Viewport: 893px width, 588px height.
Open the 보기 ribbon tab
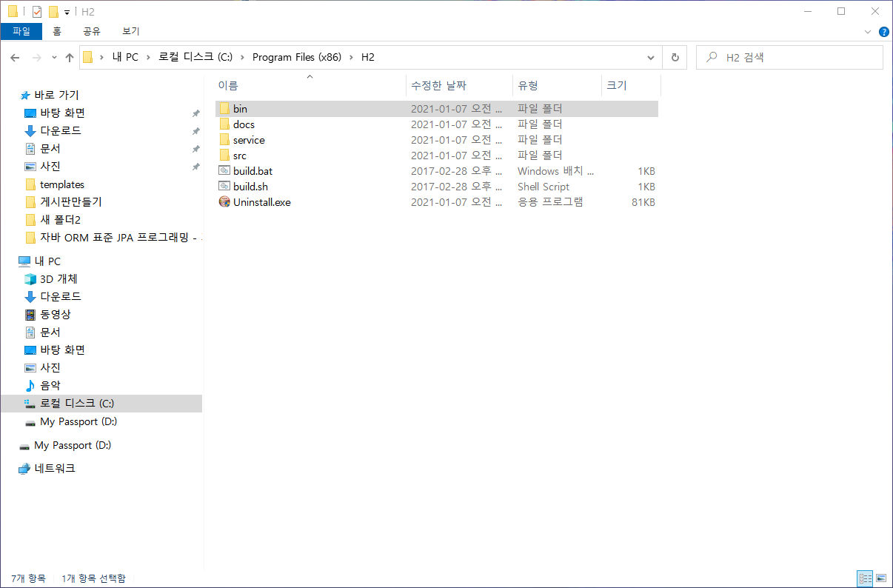point(131,31)
